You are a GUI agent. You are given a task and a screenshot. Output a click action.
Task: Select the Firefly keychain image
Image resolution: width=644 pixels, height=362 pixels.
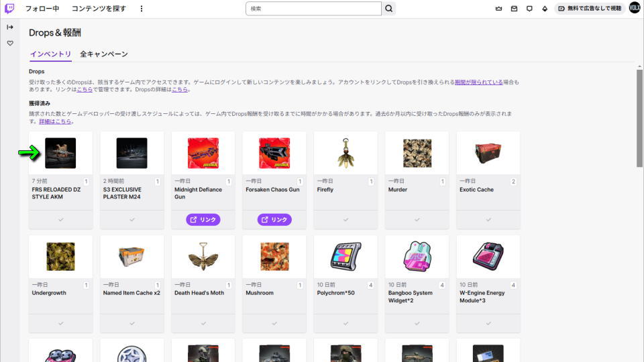pos(345,153)
